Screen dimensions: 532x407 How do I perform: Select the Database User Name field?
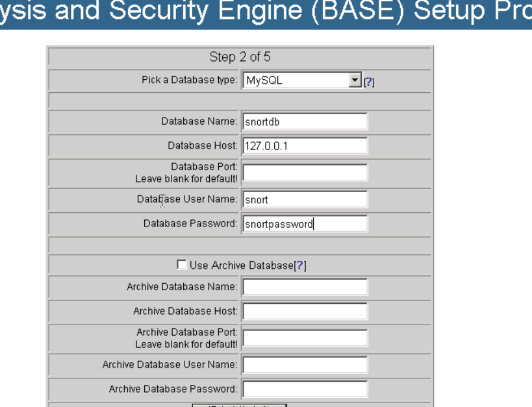(x=305, y=199)
